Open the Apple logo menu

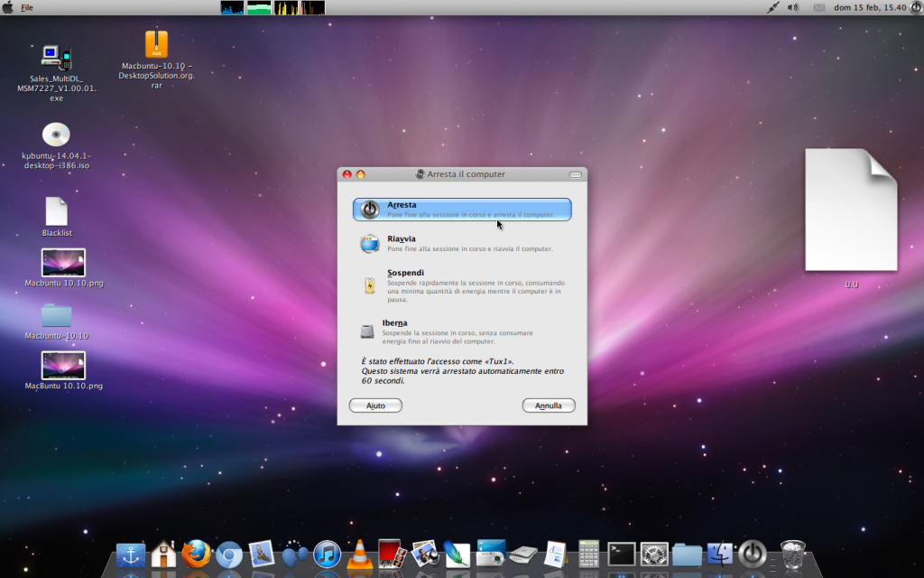(x=9, y=7)
